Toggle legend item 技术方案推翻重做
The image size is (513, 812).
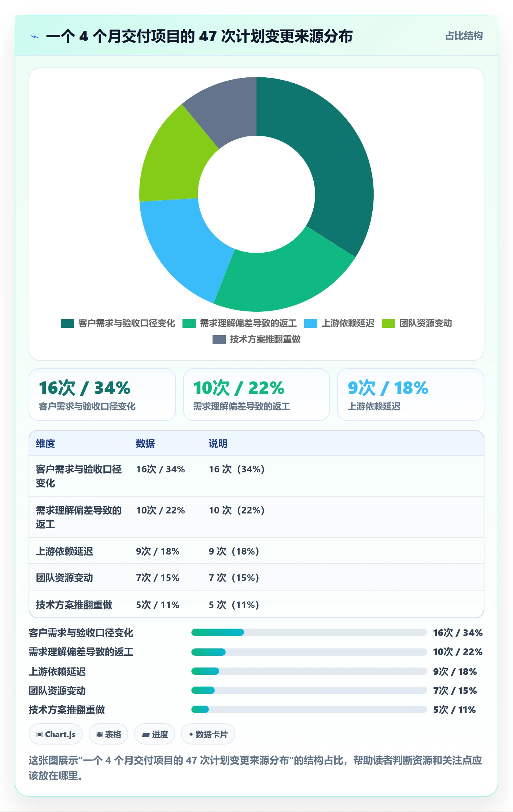click(256, 339)
